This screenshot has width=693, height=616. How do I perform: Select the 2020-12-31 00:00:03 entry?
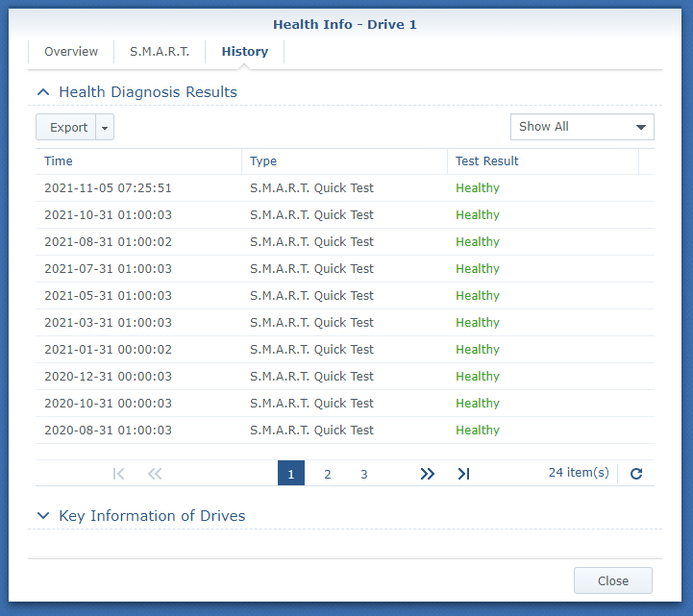(x=345, y=377)
